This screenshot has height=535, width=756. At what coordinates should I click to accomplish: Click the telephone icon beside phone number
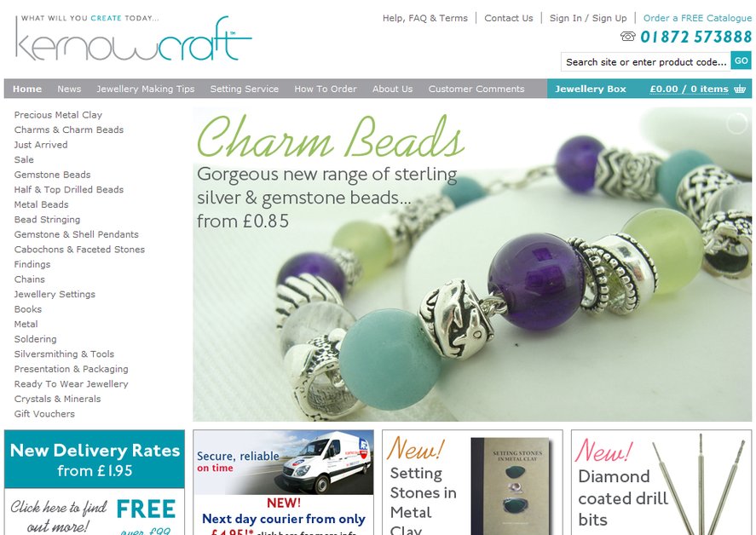(628, 36)
